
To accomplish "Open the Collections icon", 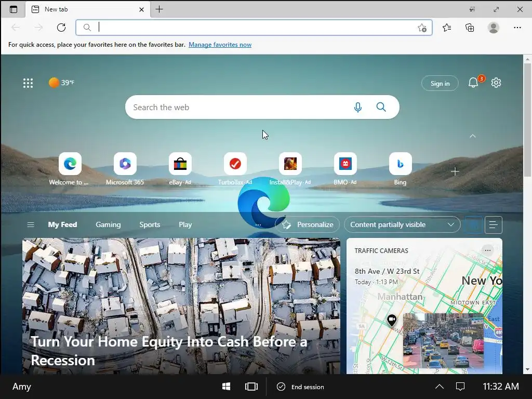I will click(x=470, y=28).
